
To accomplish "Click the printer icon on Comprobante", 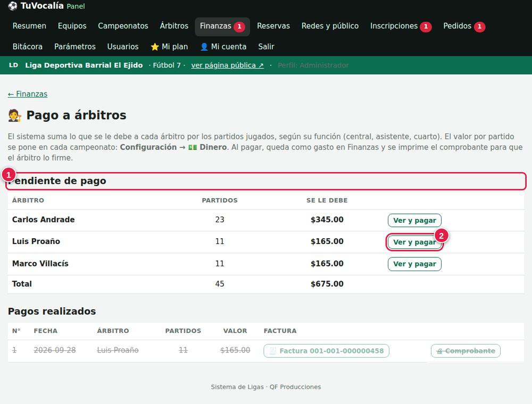I will tap(439, 351).
